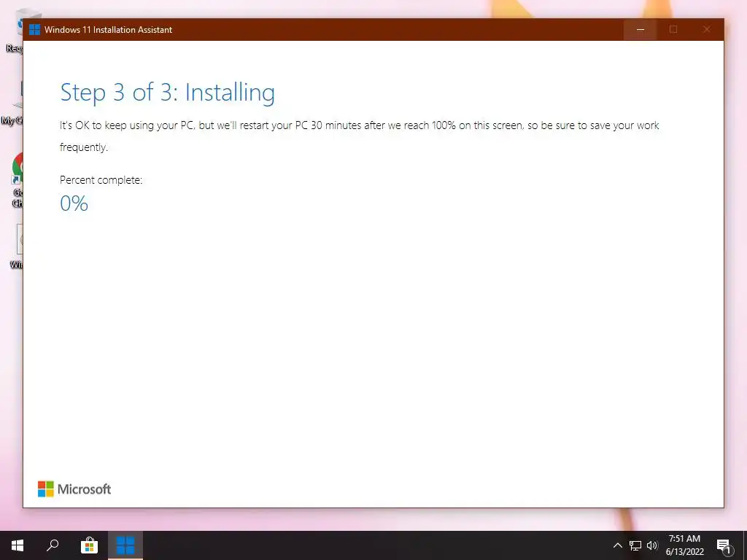Open network status tray icon
The height and width of the screenshot is (560, 747).
pyautogui.click(x=635, y=545)
